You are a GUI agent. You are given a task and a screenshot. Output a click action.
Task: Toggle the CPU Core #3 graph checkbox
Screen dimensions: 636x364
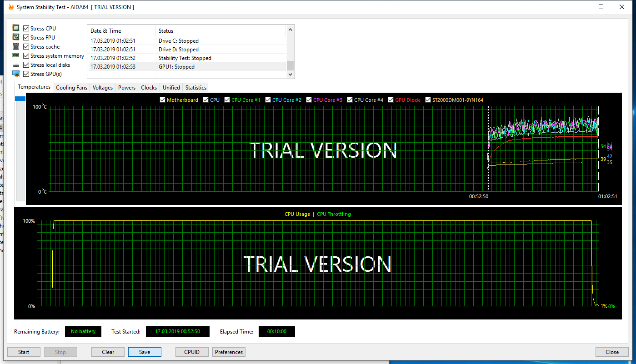pyautogui.click(x=309, y=100)
